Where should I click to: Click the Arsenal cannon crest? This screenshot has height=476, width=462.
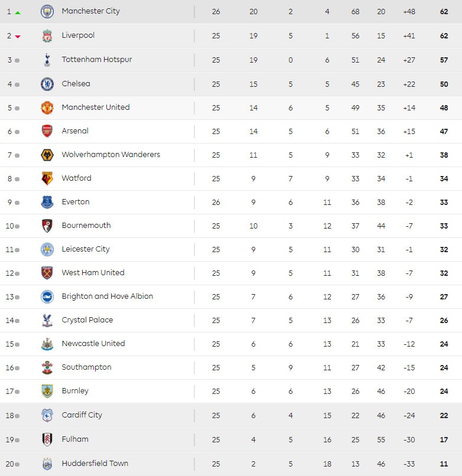tap(47, 131)
